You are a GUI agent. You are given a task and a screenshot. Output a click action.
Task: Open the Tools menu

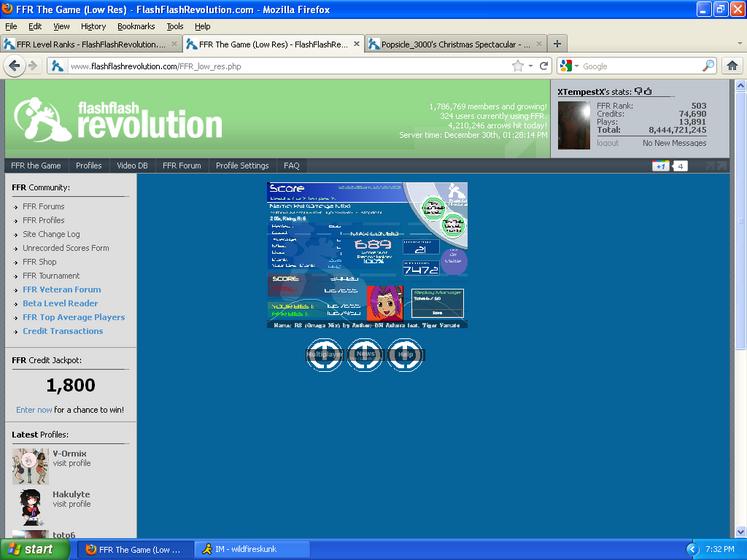pyautogui.click(x=174, y=26)
